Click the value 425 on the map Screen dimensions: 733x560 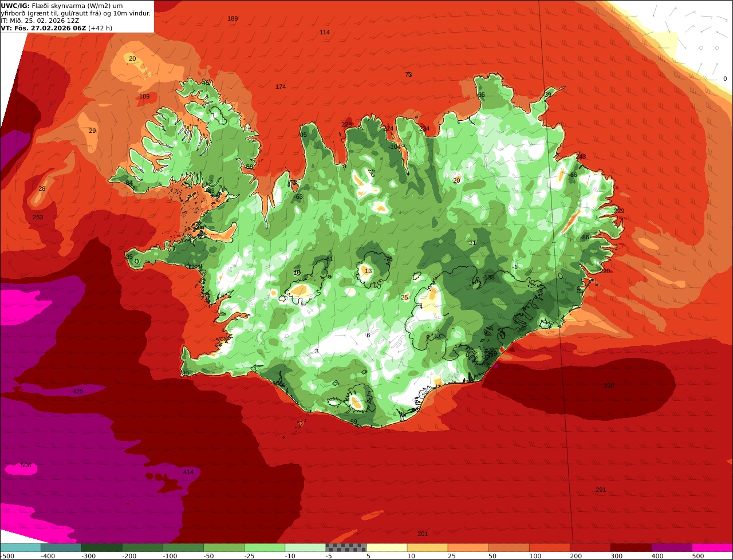coord(78,392)
